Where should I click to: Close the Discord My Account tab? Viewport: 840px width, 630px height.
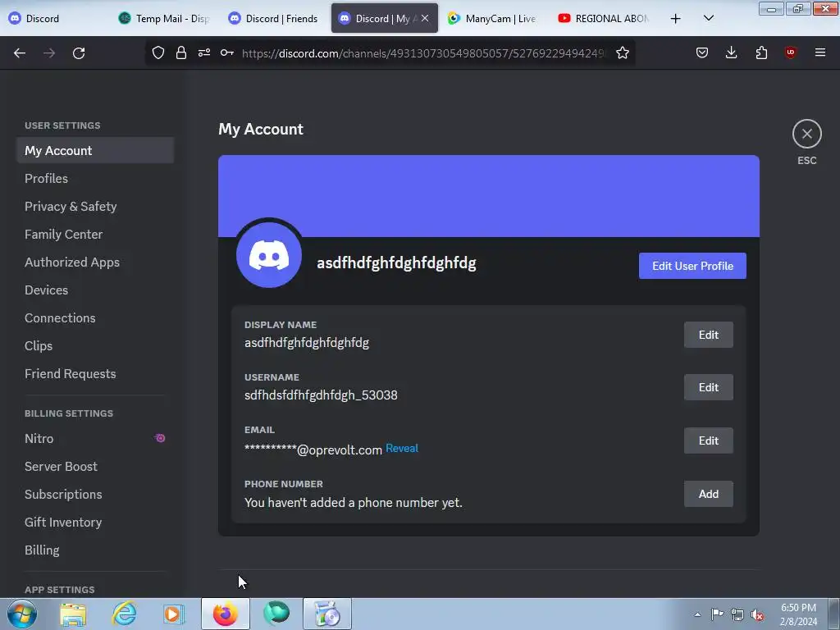click(425, 18)
